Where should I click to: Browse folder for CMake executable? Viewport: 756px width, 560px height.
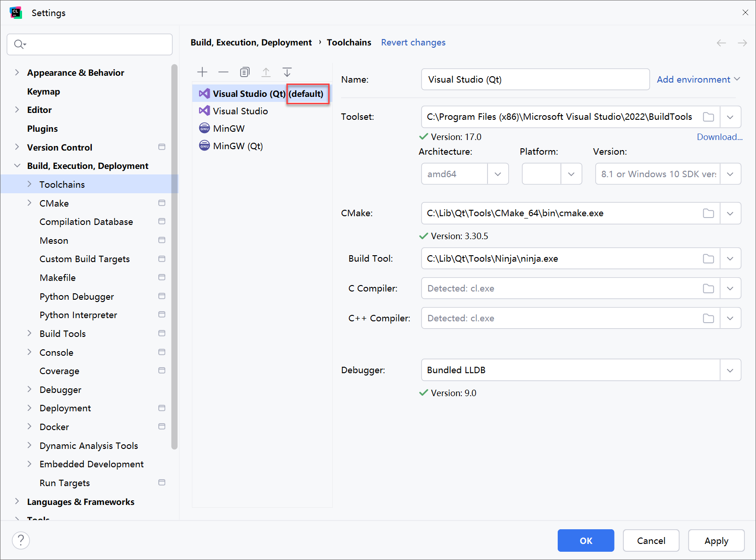(708, 213)
